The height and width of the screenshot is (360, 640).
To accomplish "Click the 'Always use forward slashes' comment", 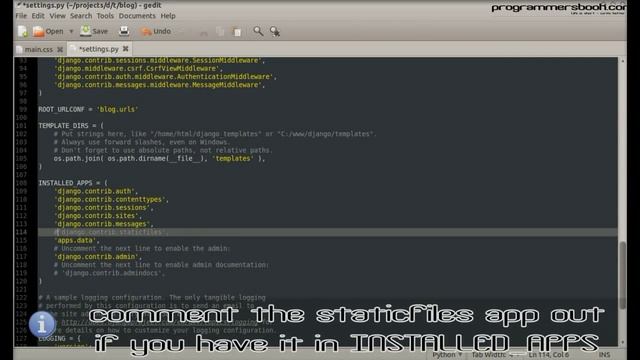I will [x=142, y=142].
